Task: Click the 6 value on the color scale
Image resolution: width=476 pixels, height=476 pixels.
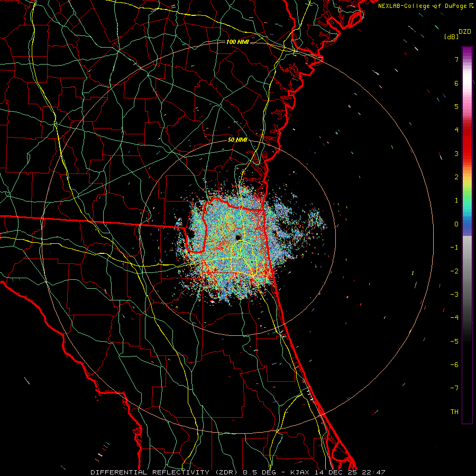Action: click(456, 83)
